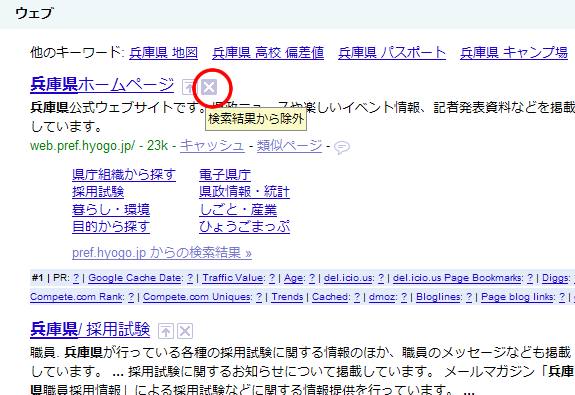This screenshot has height=395, width=575.
Task: Select related keyword 兵庫県 高校 偏差値
Action: [268, 53]
